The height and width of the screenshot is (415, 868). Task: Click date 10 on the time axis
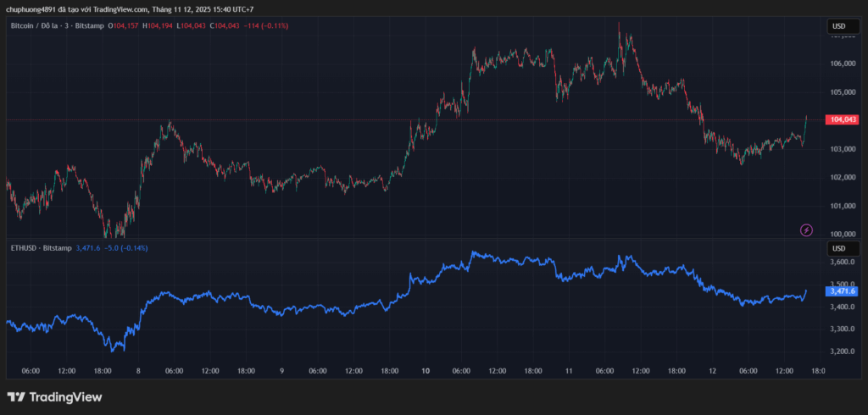coord(426,371)
